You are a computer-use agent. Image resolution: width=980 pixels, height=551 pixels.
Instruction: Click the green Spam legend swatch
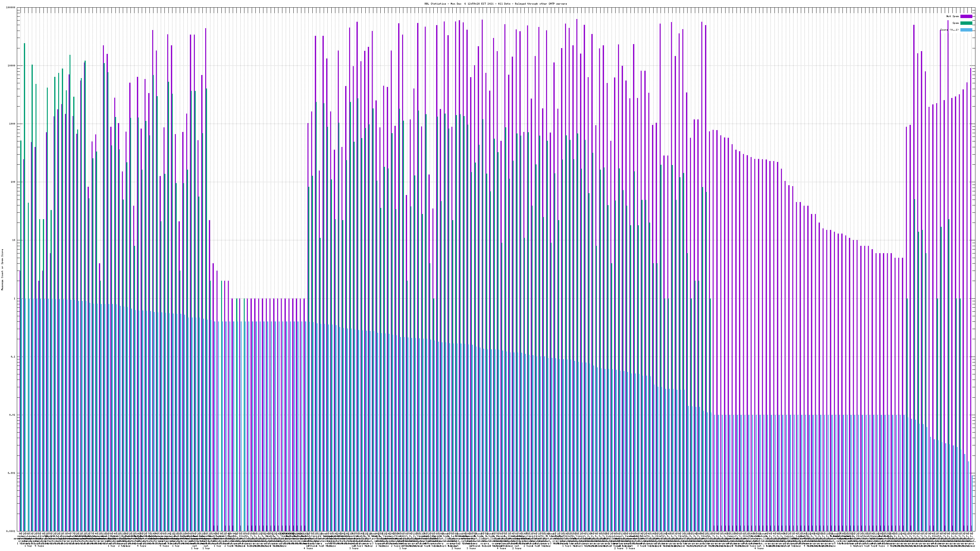(966, 23)
